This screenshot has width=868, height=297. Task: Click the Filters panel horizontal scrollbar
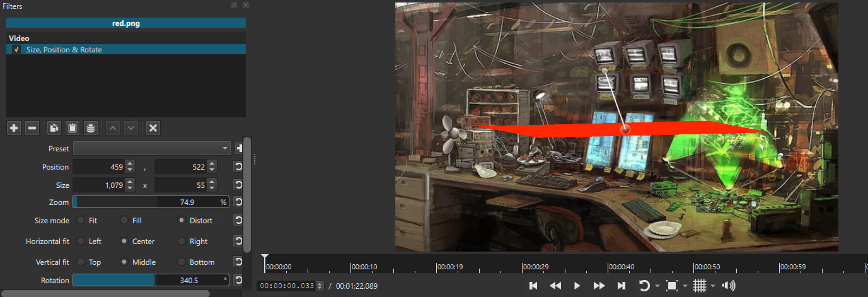106,293
